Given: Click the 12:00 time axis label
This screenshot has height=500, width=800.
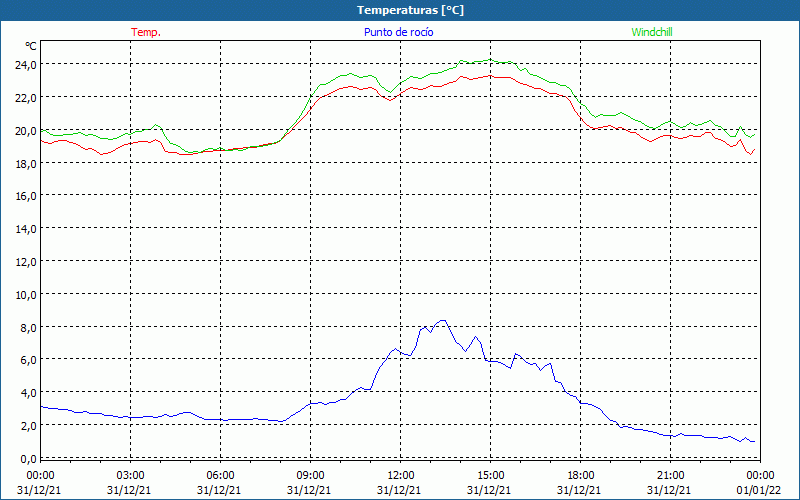Looking at the screenshot, I should 401,475.
